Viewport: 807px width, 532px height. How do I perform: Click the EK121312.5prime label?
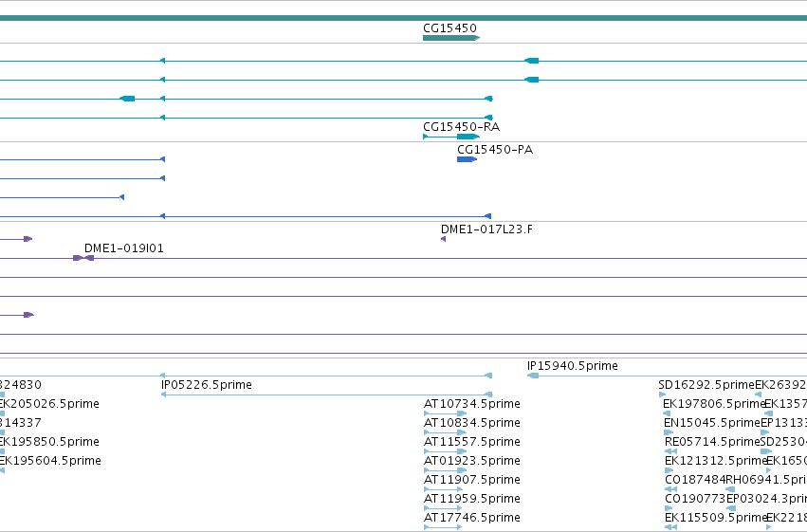pyautogui.click(x=715, y=461)
